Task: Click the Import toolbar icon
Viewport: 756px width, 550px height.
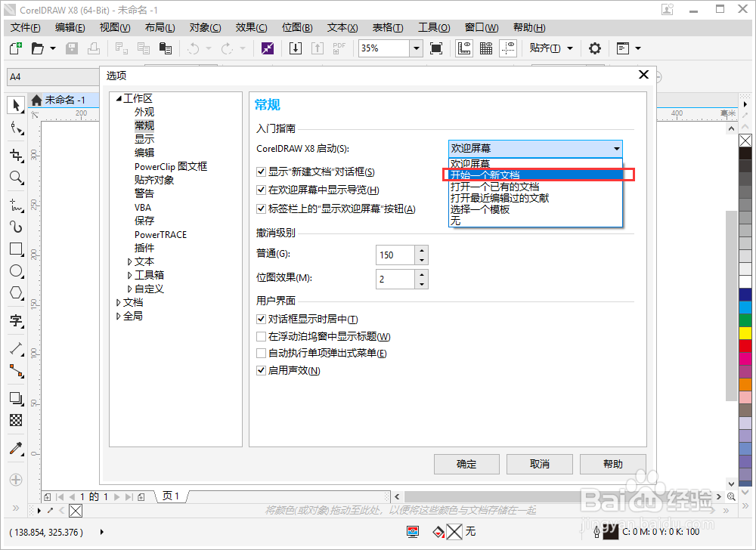Action: (295, 48)
